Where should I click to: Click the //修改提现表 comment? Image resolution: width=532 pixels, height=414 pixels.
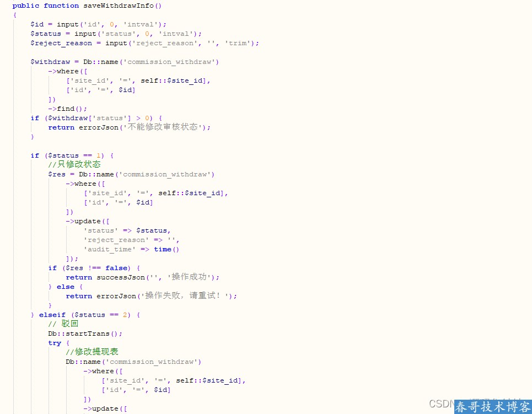tap(92, 352)
